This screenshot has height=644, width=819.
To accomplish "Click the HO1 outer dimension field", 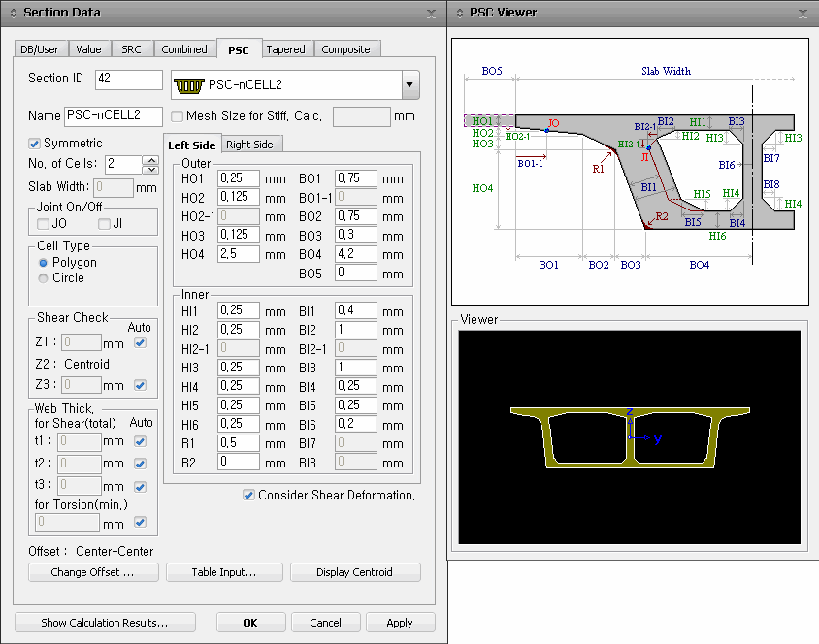I will [238, 178].
